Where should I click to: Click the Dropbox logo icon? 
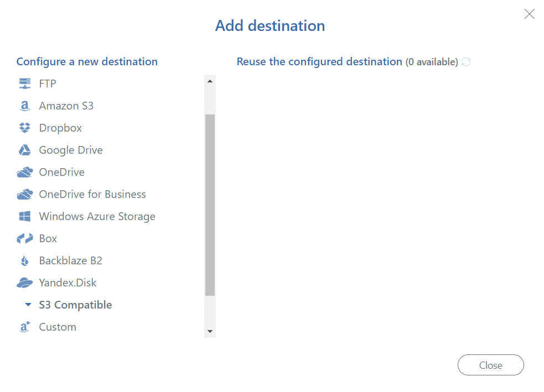[x=24, y=128]
